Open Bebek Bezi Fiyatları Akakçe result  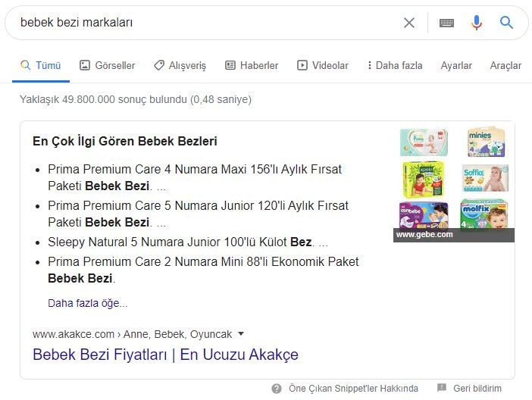(x=165, y=355)
